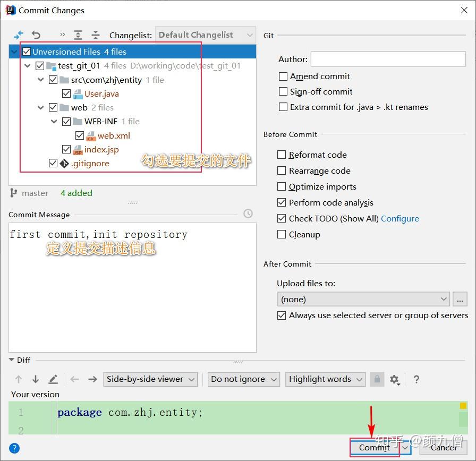This screenshot has width=476, height=461.
Task: Click the index.jsp file icon
Action: click(78, 150)
